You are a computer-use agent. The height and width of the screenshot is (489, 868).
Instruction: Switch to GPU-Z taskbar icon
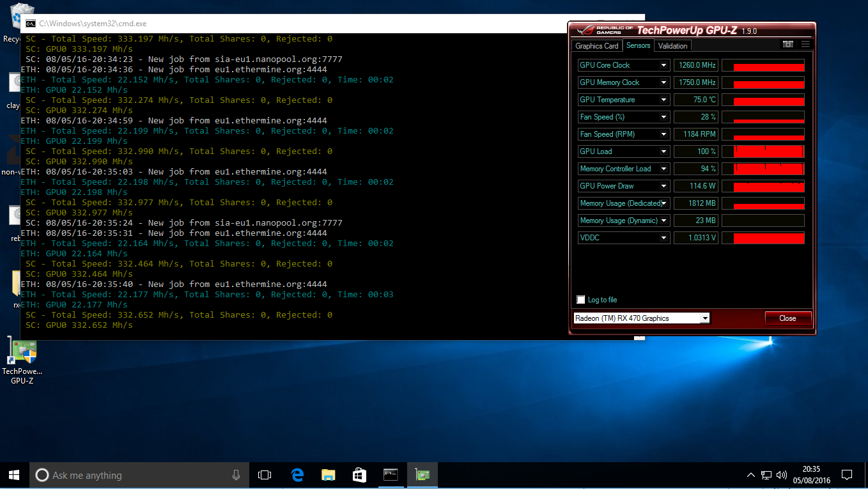click(x=422, y=475)
